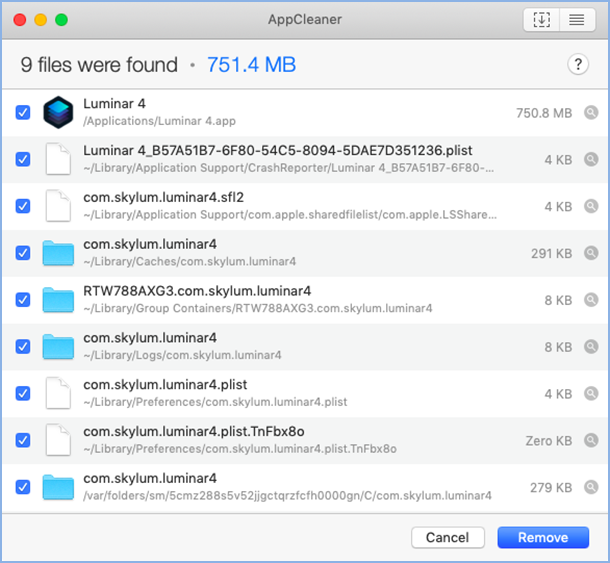Screen dimensions: 610x563
Task: Reveal plist.TnFbx8o file magnifier icon
Action: click(x=591, y=440)
